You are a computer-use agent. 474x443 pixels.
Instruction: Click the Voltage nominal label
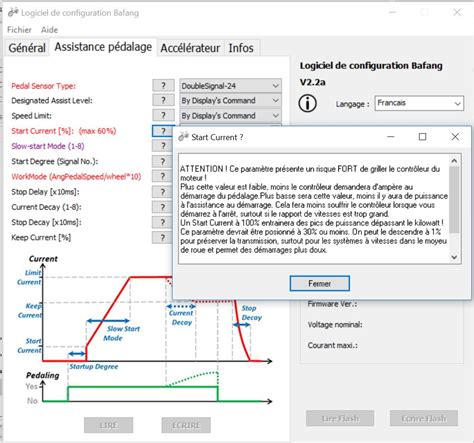click(335, 325)
